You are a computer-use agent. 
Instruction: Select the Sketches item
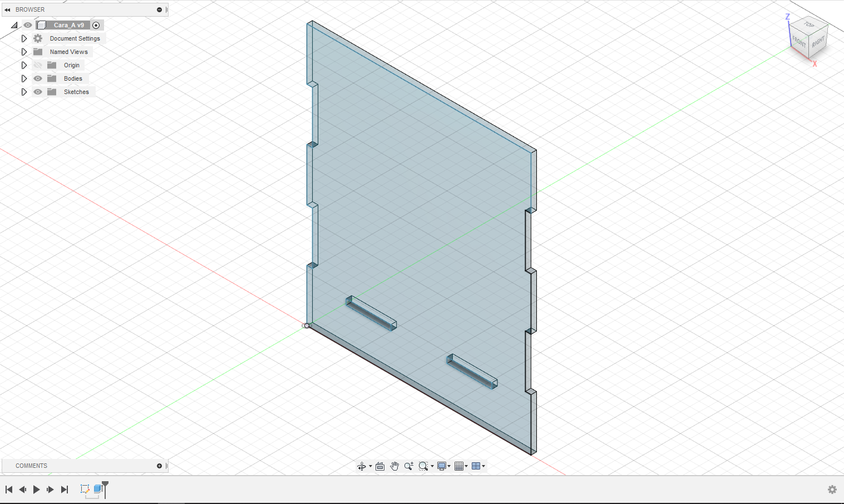tap(76, 92)
